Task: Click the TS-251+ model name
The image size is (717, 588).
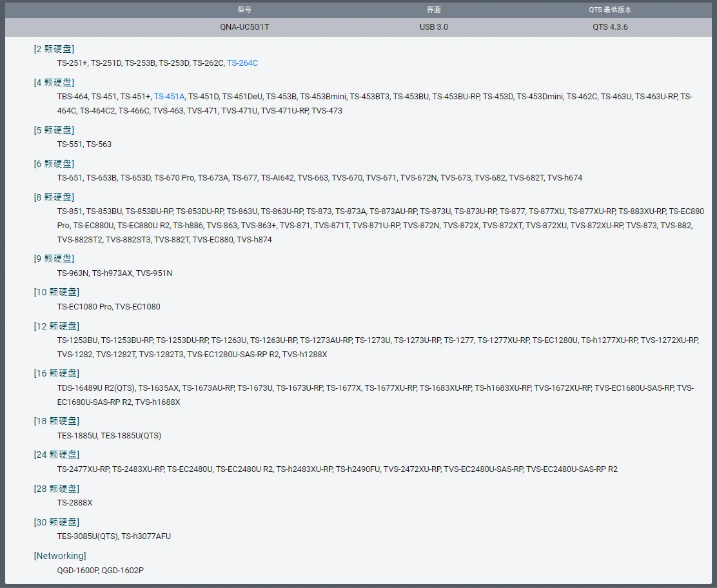Action: coord(72,63)
